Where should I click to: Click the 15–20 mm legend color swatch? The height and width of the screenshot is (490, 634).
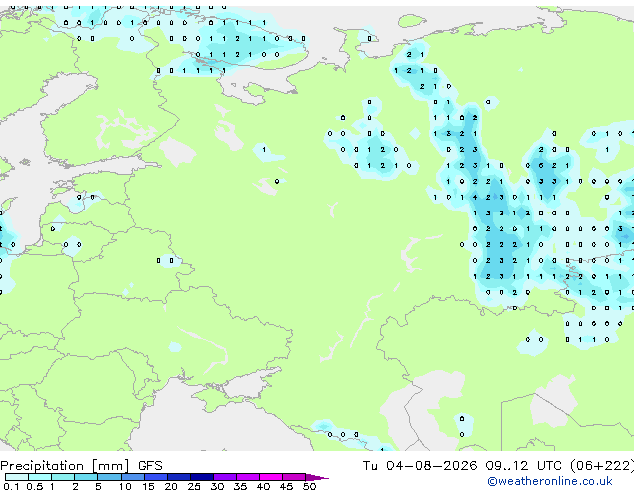pos(156,477)
